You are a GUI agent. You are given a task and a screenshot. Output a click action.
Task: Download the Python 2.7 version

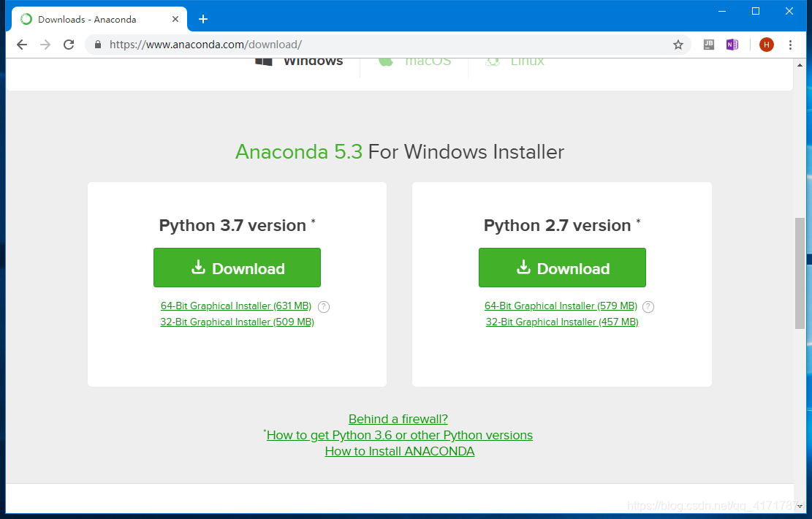(x=562, y=268)
